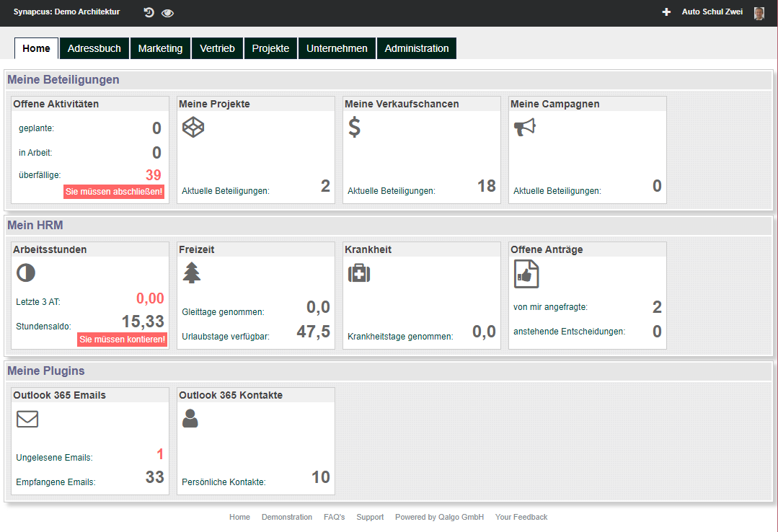This screenshot has width=778, height=532.
Task: Click the 'Sie müssen abschließen!' alert button
Action: coord(113,192)
